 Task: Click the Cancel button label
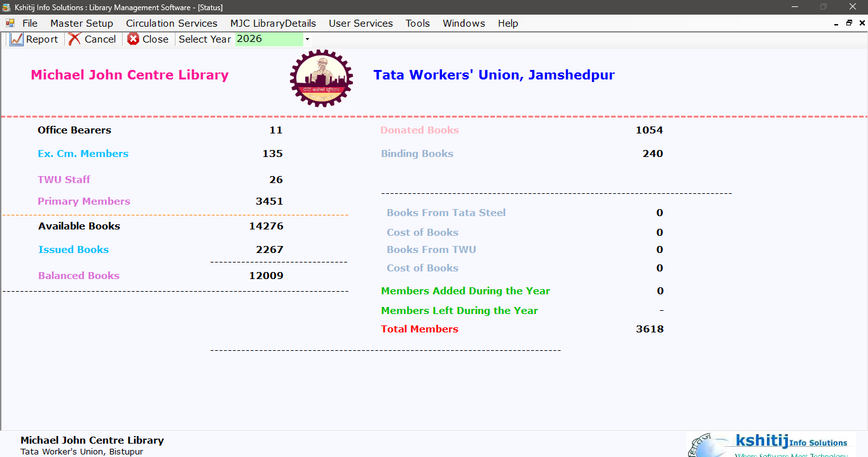[x=100, y=39]
